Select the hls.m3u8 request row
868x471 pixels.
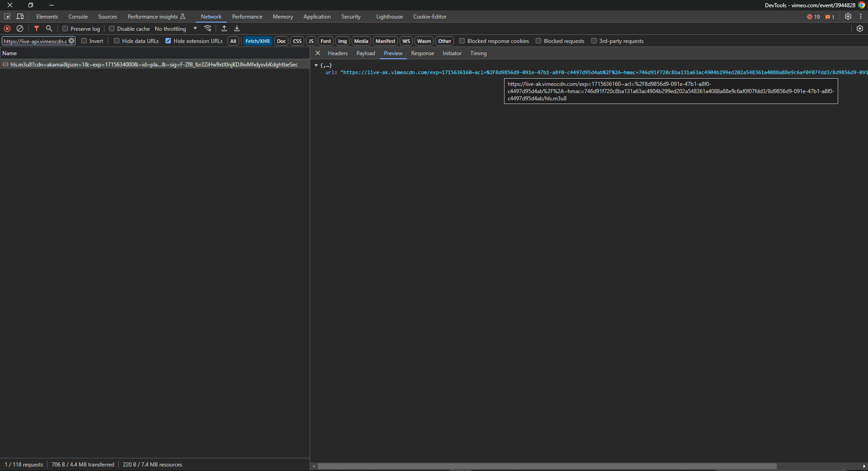click(x=154, y=65)
